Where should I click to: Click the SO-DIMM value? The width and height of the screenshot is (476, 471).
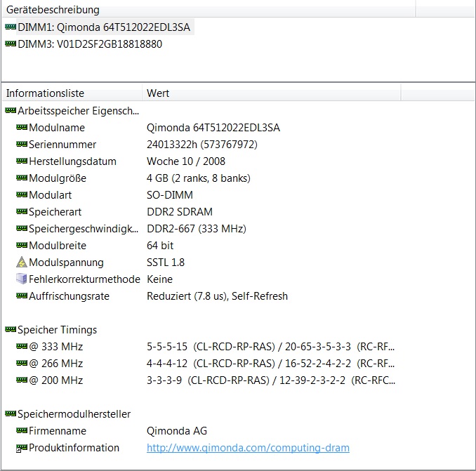click(x=170, y=195)
